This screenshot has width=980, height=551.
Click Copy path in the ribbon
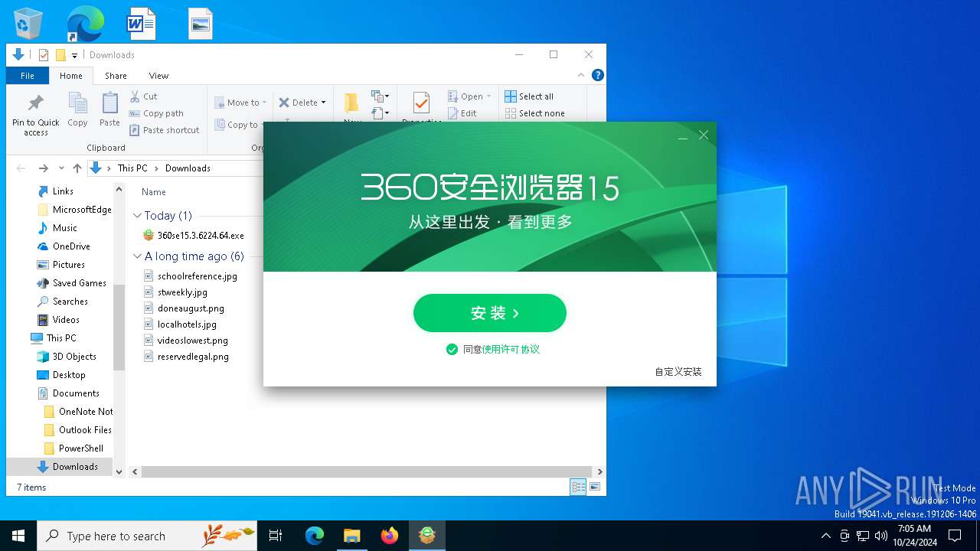tap(156, 113)
